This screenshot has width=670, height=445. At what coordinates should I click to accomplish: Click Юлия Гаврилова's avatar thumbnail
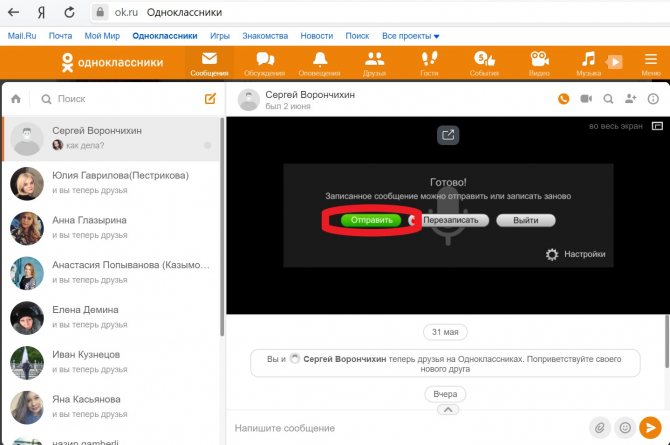27,183
